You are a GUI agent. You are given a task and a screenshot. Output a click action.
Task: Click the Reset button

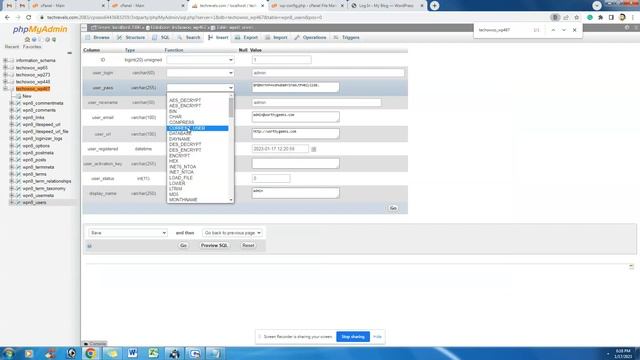(248, 246)
